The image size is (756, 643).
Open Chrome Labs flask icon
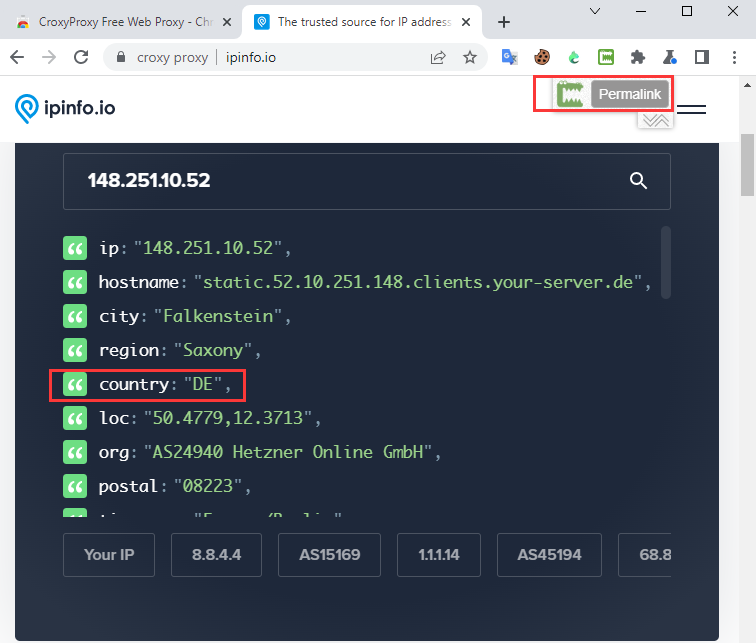tap(670, 57)
